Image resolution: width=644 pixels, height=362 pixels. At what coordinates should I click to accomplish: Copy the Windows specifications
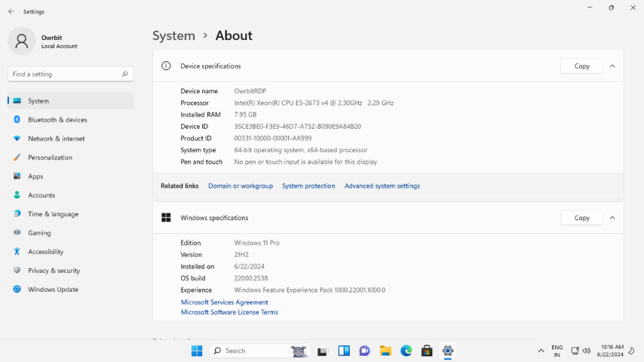pyautogui.click(x=581, y=218)
